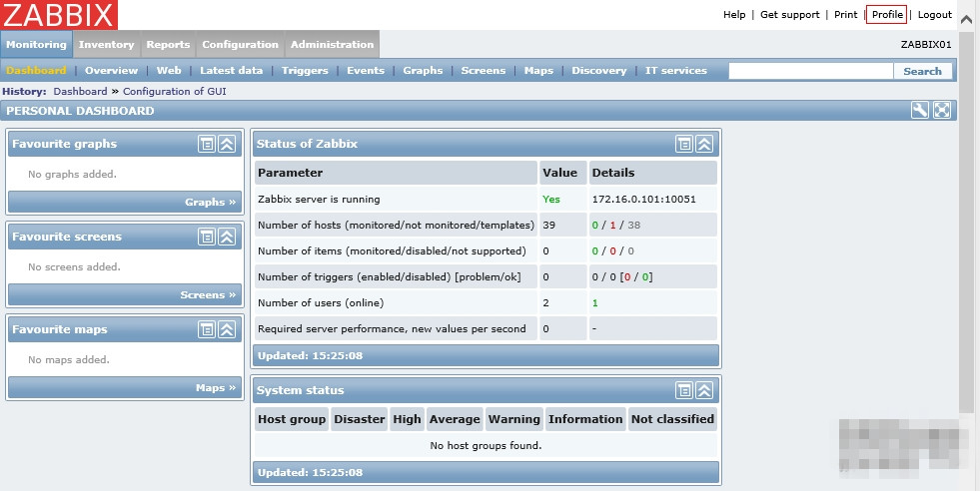Screen dimensions: 980x491
Task: Switch to the Configuration tab
Action: tap(240, 45)
